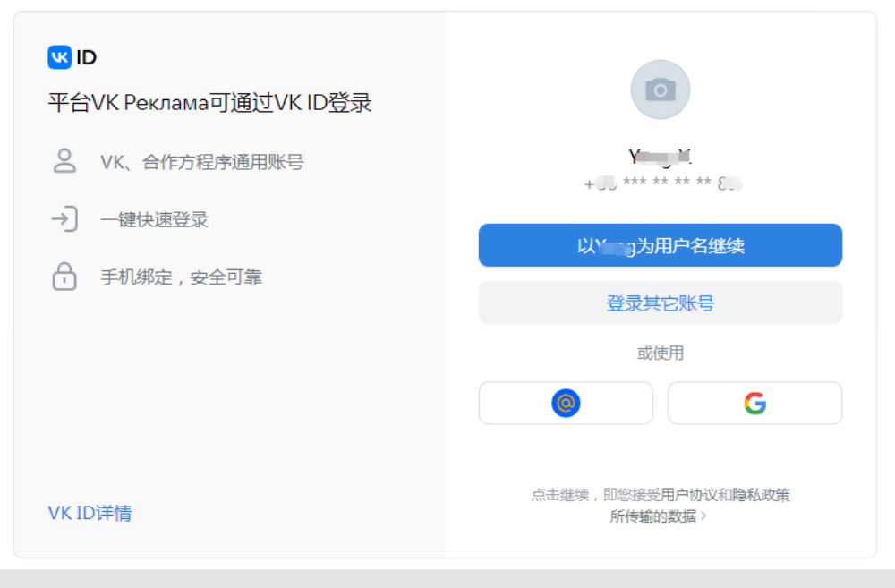Click the text 手机绑定，安全可靠
Image resolution: width=895 pixels, height=588 pixels.
[182, 277]
